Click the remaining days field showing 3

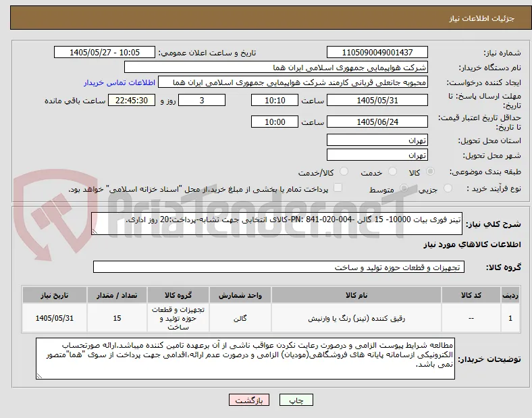202,100
